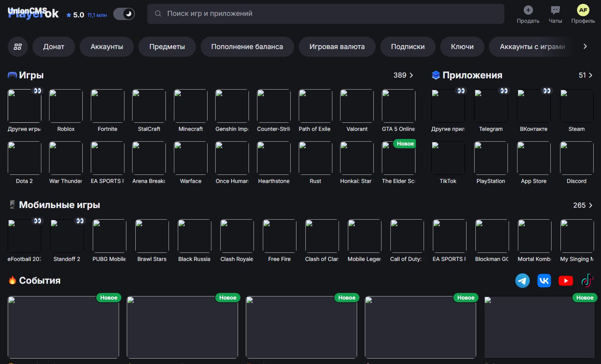Select the Игровая валюта category
This screenshot has width=601, height=364.
337,47
